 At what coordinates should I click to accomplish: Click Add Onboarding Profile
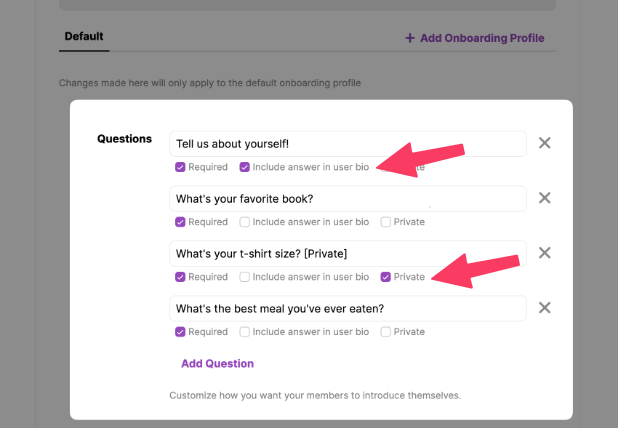475,38
